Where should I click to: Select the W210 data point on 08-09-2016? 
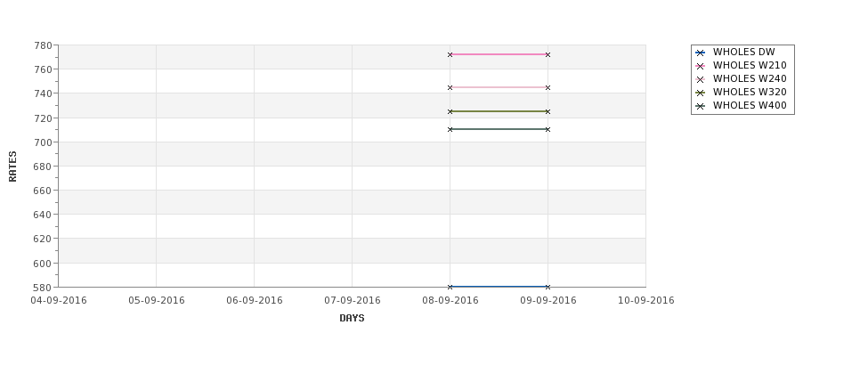(x=450, y=54)
